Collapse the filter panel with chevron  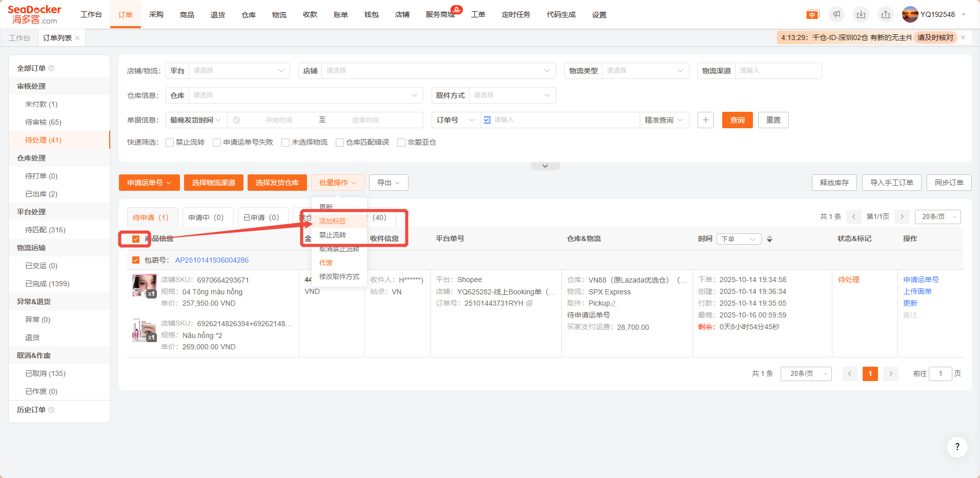[545, 166]
